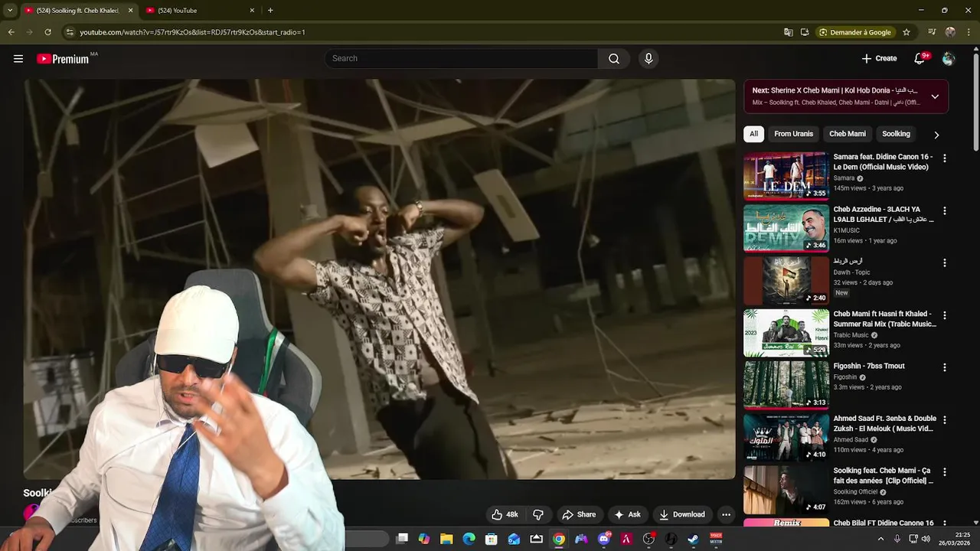Open Chrome profile avatar
Image resolution: width=980 pixels, height=551 pixels.
pos(950,32)
